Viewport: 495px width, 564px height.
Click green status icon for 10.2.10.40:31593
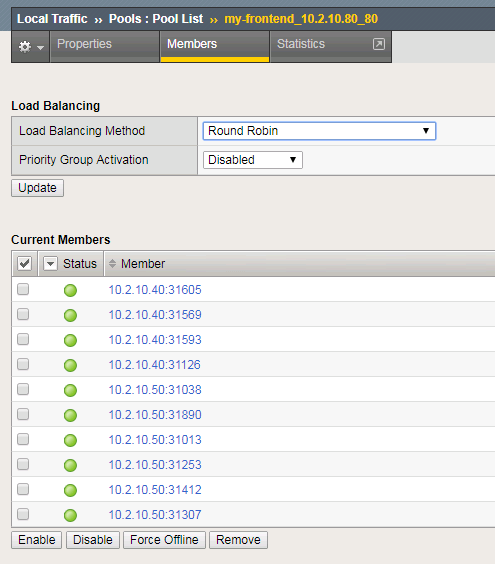point(70,340)
